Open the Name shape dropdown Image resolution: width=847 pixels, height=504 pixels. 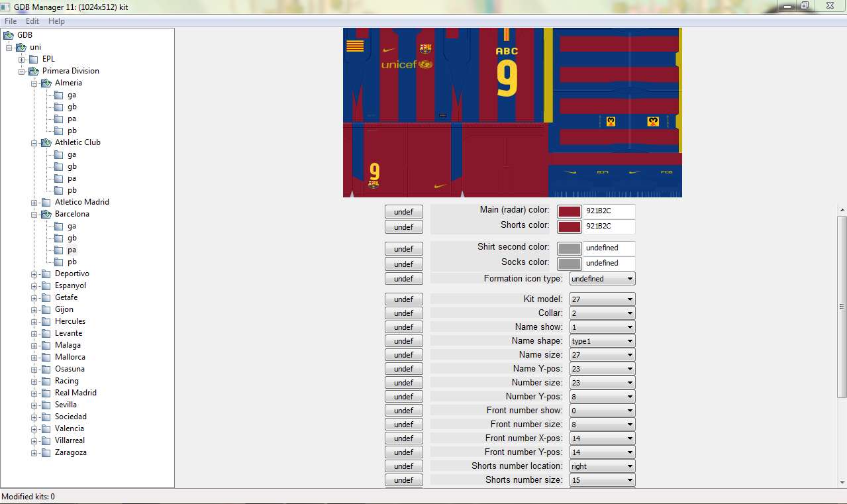[x=601, y=341]
